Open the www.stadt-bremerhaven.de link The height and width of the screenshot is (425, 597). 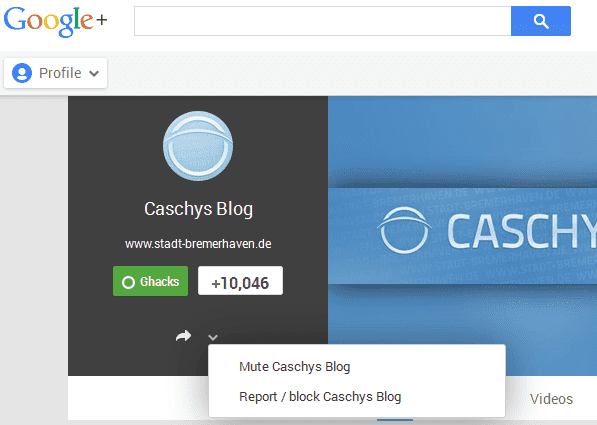(x=198, y=244)
